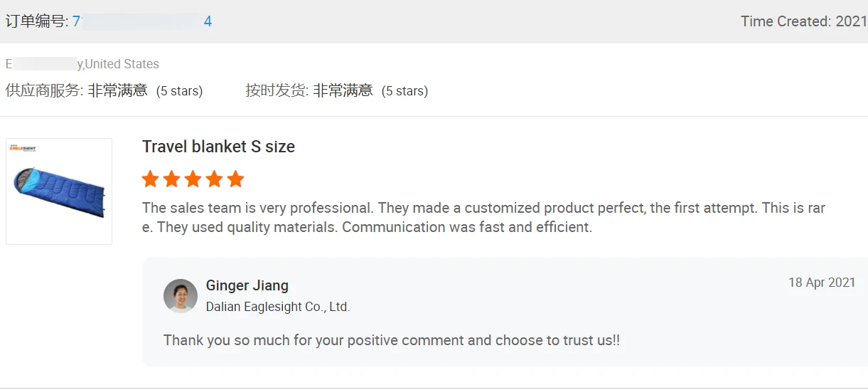Click the Ginger Jiang replier name
Image resolution: width=868 pixels, height=390 pixels.
click(x=247, y=285)
